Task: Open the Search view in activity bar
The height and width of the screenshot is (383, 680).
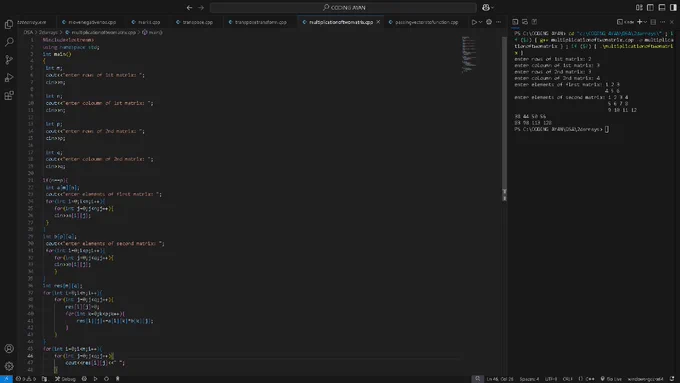Action: pyautogui.click(x=9, y=42)
